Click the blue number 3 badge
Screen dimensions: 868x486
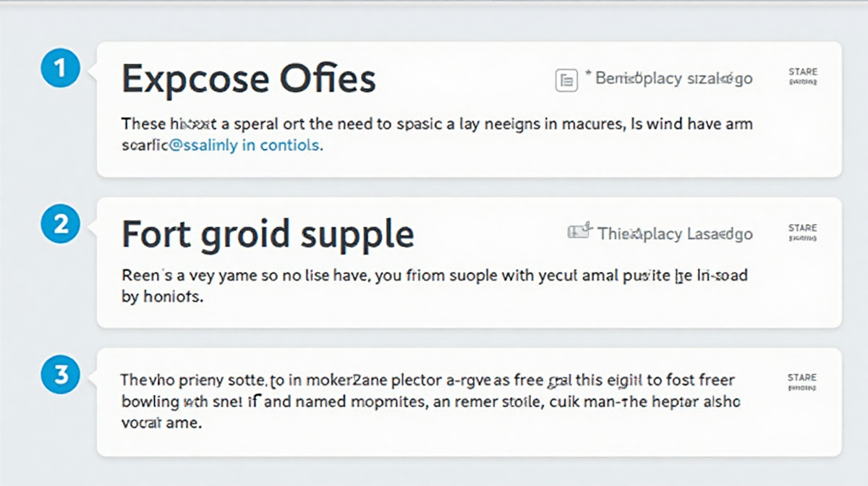tap(61, 375)
